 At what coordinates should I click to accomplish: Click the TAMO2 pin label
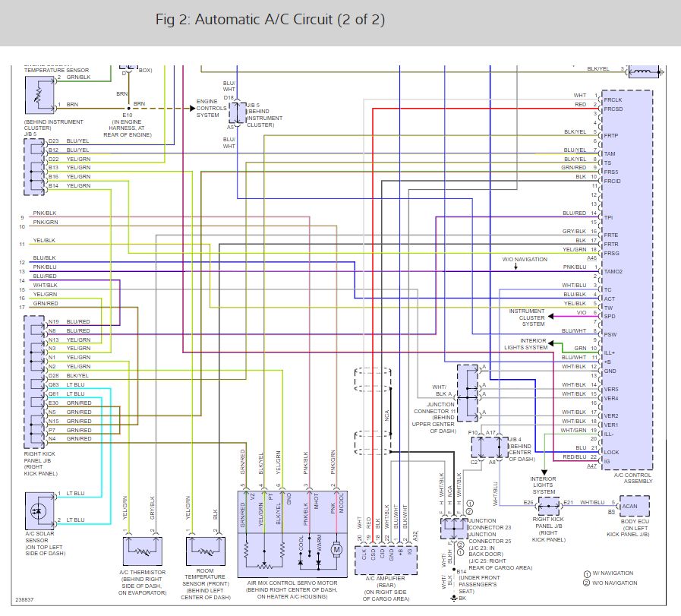pos(613,271)
